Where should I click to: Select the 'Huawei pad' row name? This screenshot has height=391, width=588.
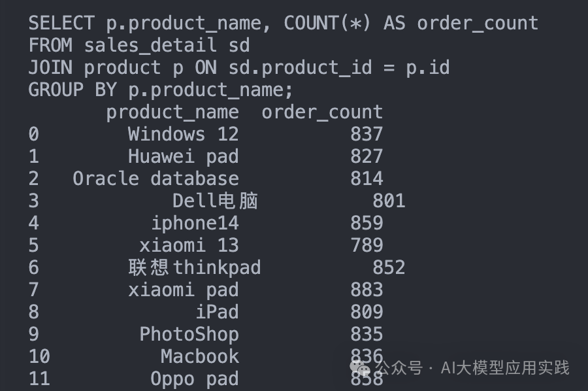(183, 157)
